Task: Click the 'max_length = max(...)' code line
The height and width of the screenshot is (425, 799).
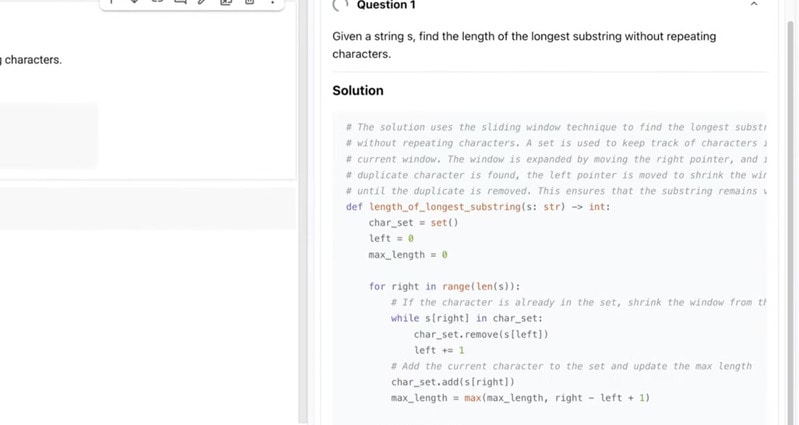Action: 520,398
